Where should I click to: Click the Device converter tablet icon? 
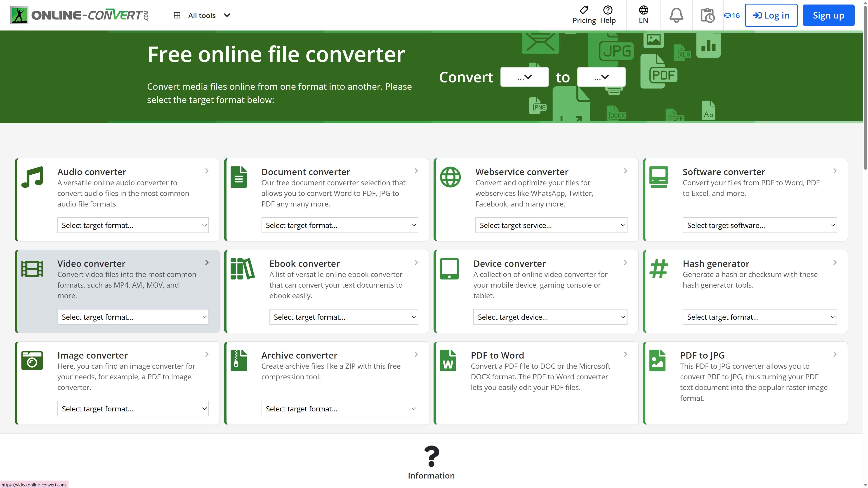(x=449, y=268)
